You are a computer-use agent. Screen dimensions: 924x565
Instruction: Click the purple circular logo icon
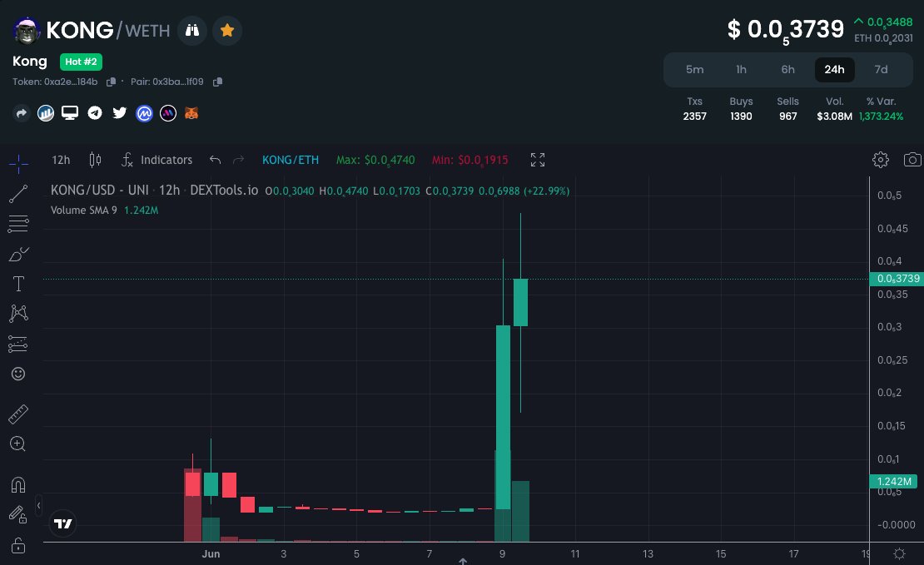pyautogui.click(x=168, y=113)
